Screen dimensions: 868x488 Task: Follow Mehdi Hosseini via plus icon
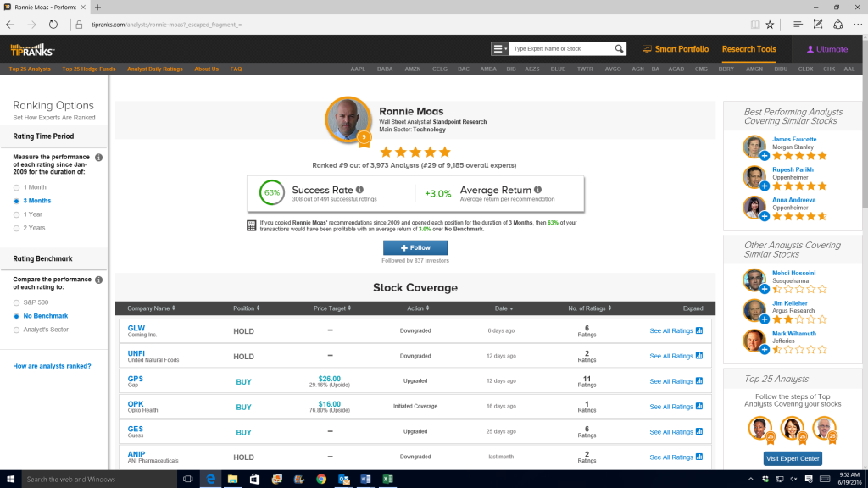pyautogui.click(x=765, y=290)
